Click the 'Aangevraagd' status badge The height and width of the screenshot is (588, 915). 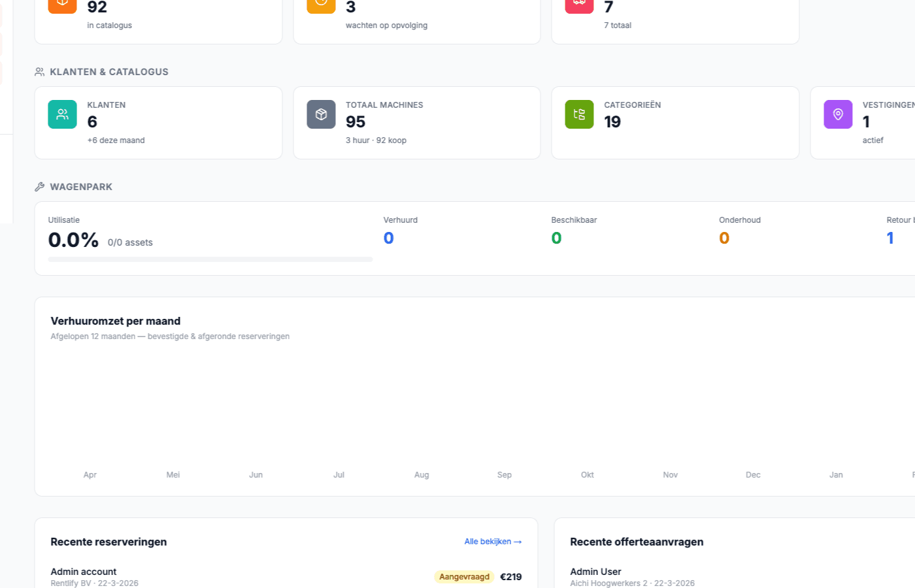[464, 576]
